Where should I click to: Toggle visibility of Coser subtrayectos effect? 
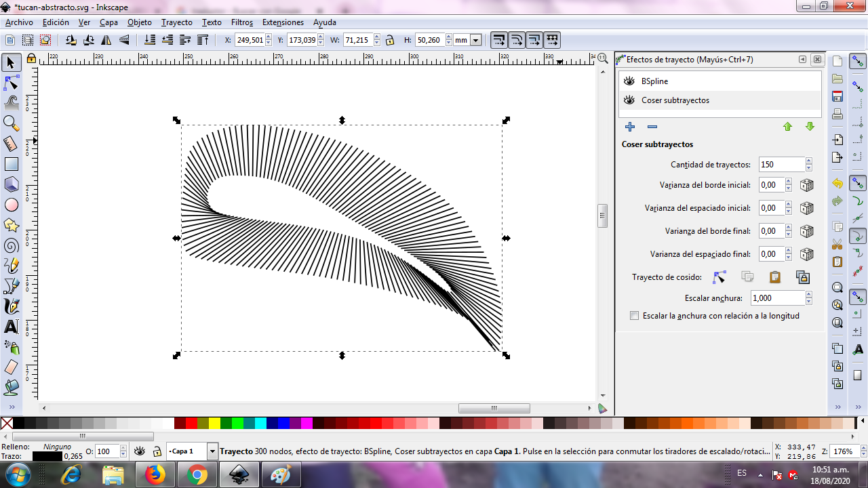pyautogui.click(x=629, y=100)
